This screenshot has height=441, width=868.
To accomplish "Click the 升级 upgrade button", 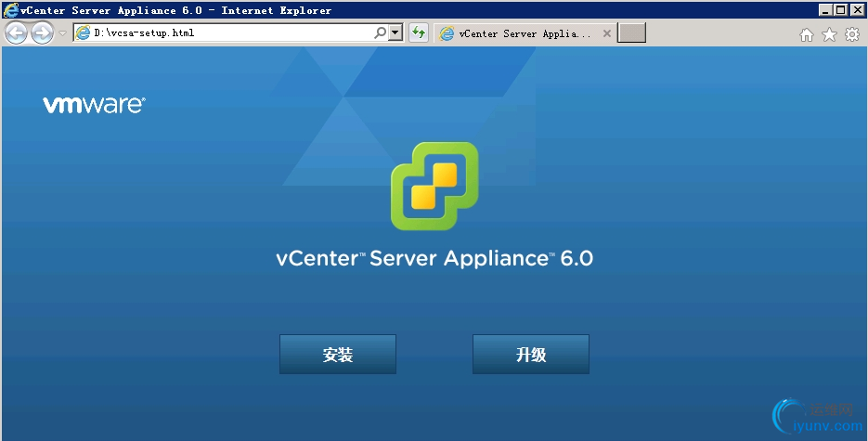I will (530, 354).
